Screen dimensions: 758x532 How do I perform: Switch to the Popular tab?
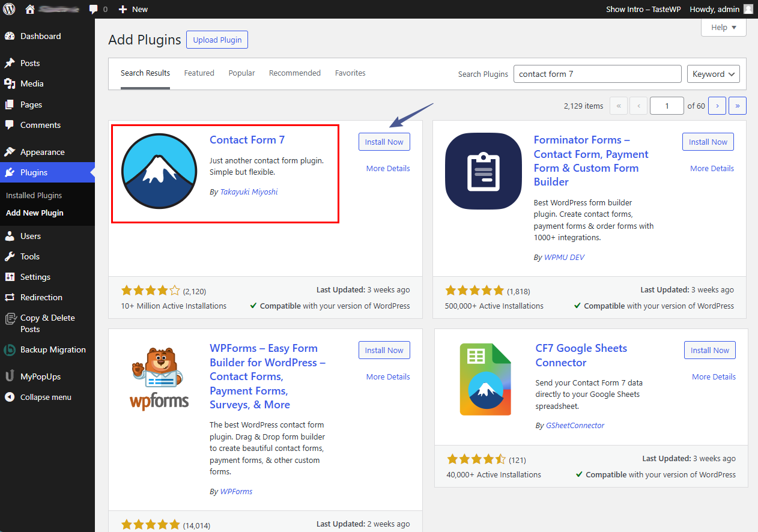[x=241, y=73]
